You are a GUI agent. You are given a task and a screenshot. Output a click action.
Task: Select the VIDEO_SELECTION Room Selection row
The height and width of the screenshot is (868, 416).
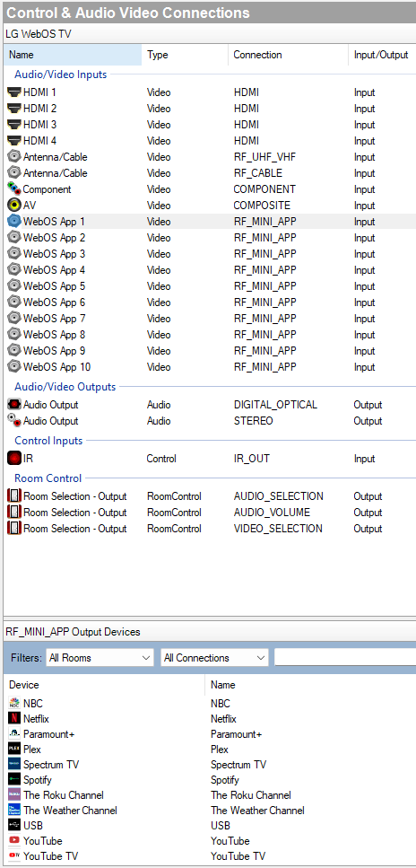pos(210,528)
